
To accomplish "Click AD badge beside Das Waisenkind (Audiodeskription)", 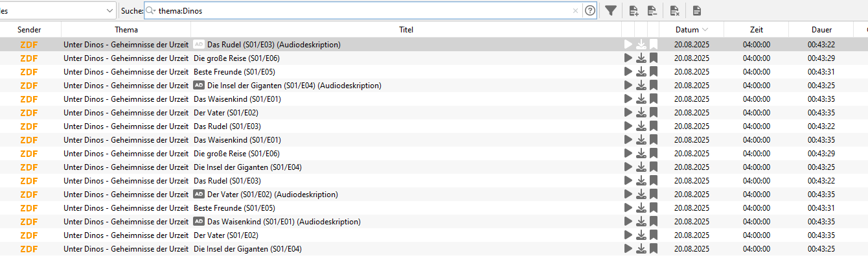I will point(199,222).
